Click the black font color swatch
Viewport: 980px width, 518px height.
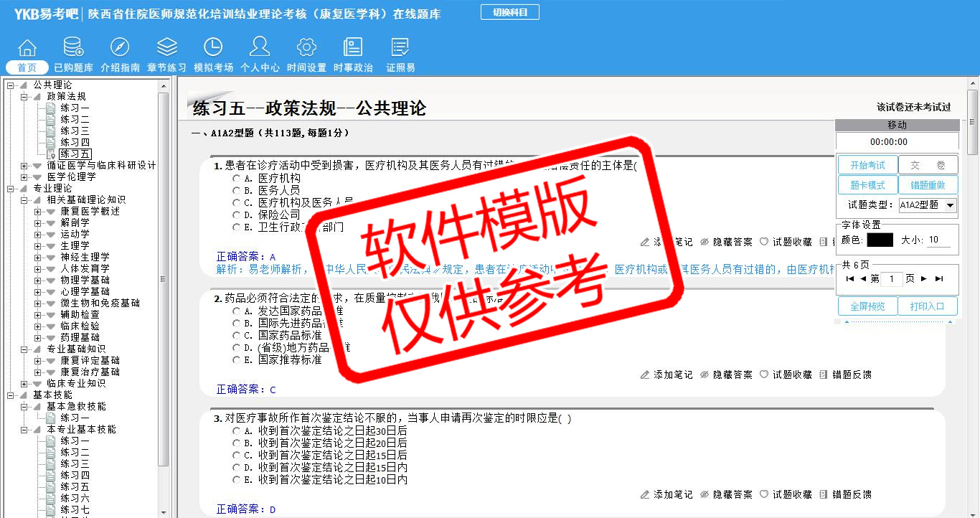880,240
